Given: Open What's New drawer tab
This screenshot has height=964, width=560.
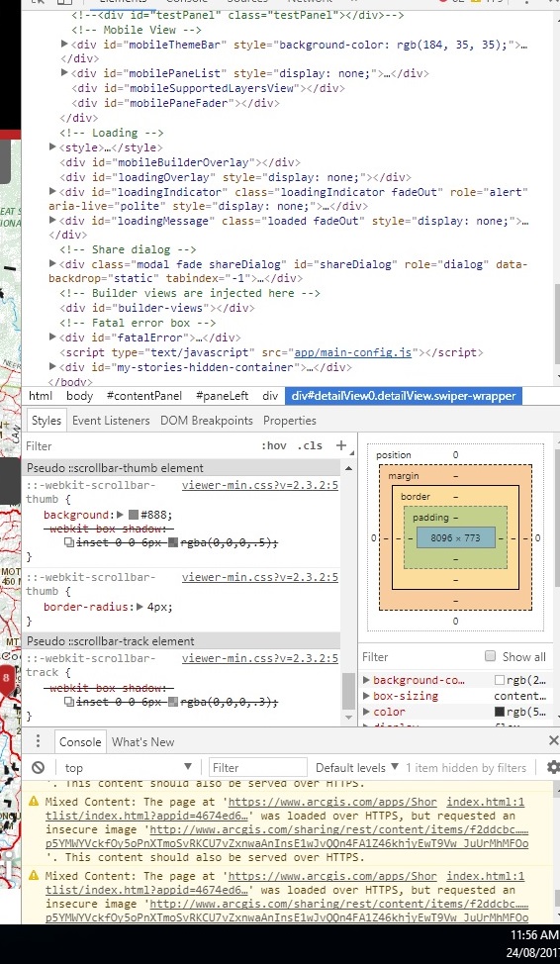Looking at the screenshot, I should point(142,741).
